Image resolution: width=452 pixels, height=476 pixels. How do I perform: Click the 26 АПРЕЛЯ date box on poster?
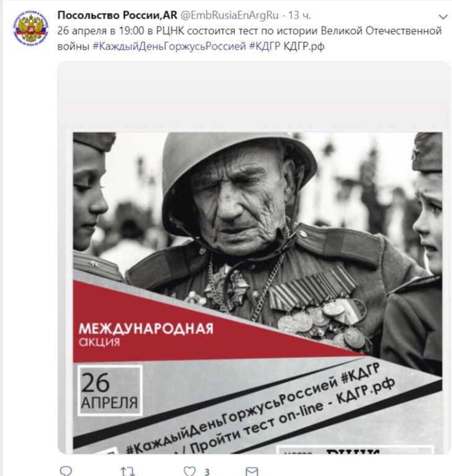pos(110,390)
